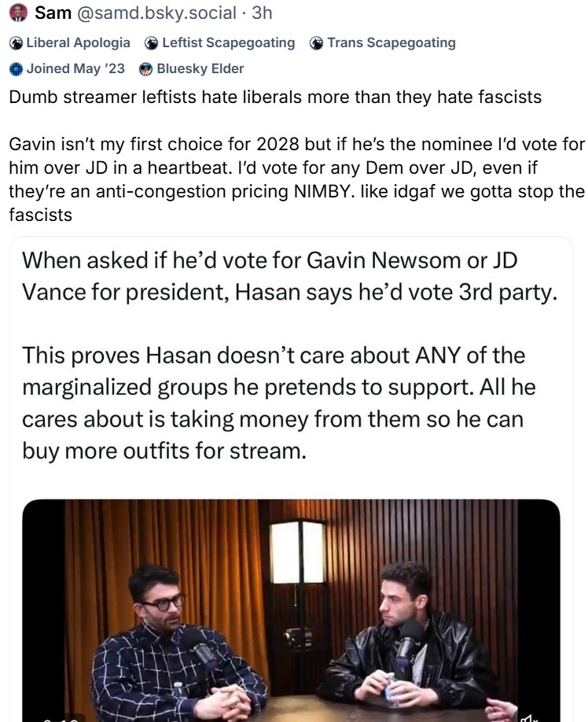Open the @samd.bsky.social handle

click(x=156, y=13)
